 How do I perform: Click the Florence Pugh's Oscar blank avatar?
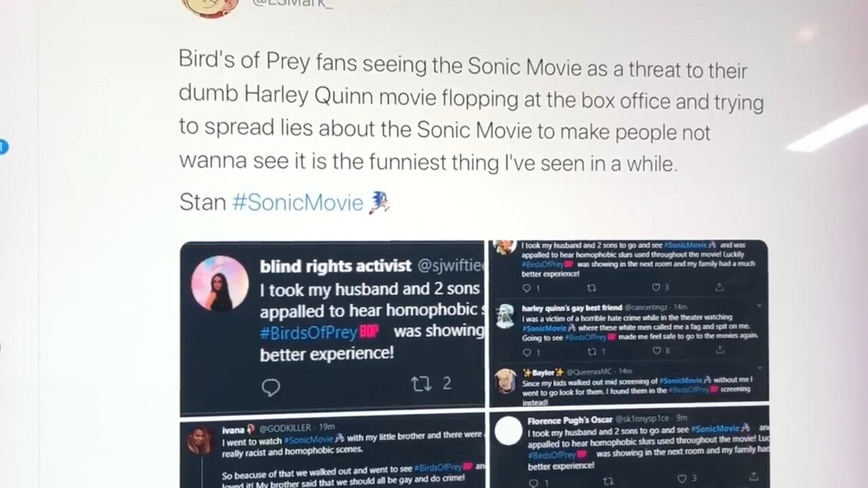508,430
